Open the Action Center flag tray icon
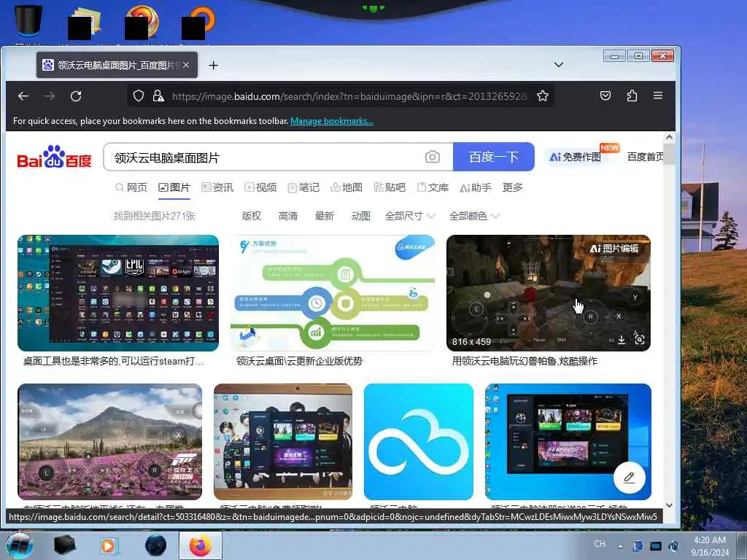 638,546
